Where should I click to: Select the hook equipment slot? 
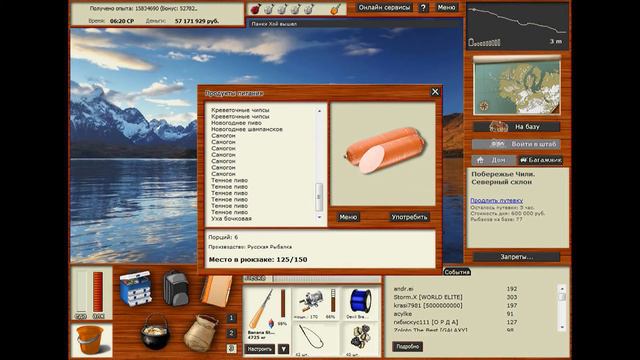(x=316, y=340)
